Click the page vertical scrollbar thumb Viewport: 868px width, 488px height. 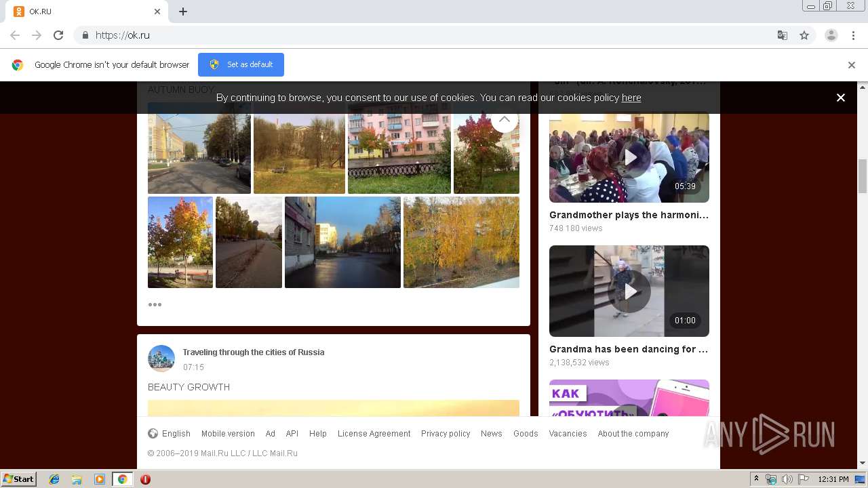tap(863, 176)
